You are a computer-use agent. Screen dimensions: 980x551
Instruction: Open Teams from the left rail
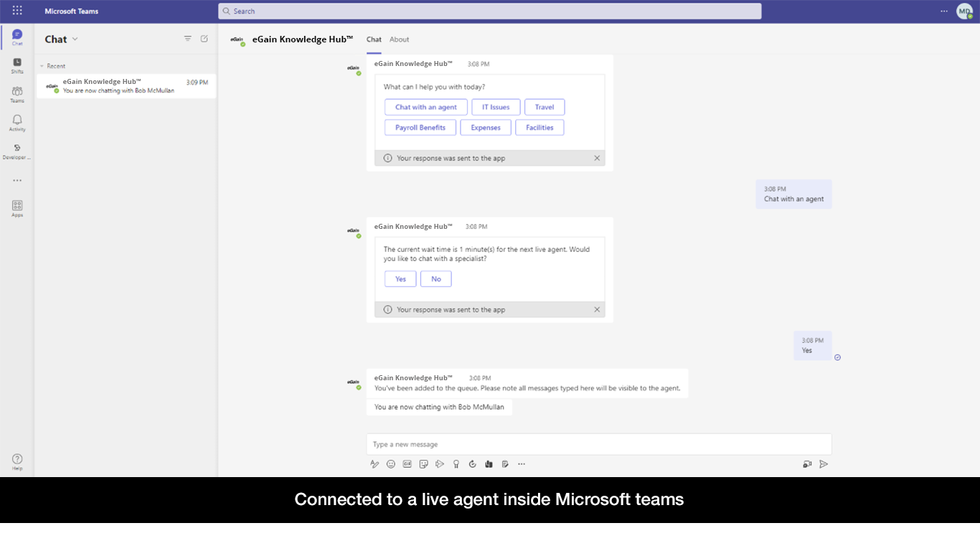(17, 94)
